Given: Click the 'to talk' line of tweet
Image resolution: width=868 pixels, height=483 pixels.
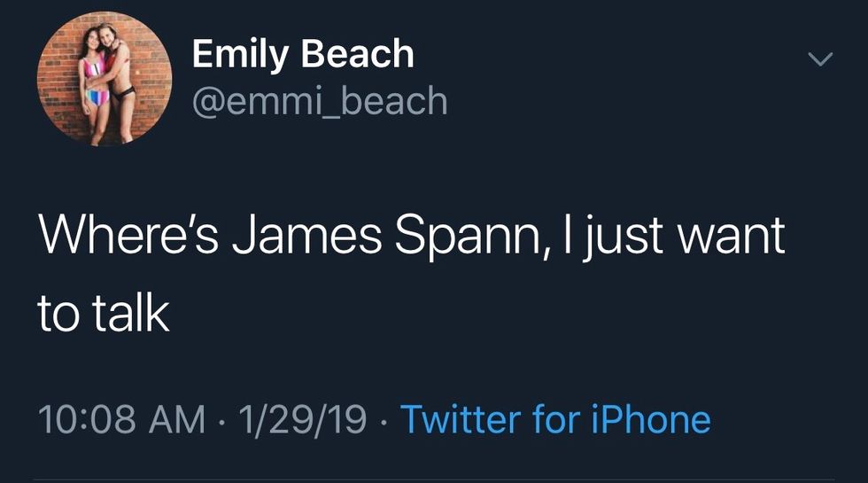Looking at the screenshot, I should [x=104, y=315].
